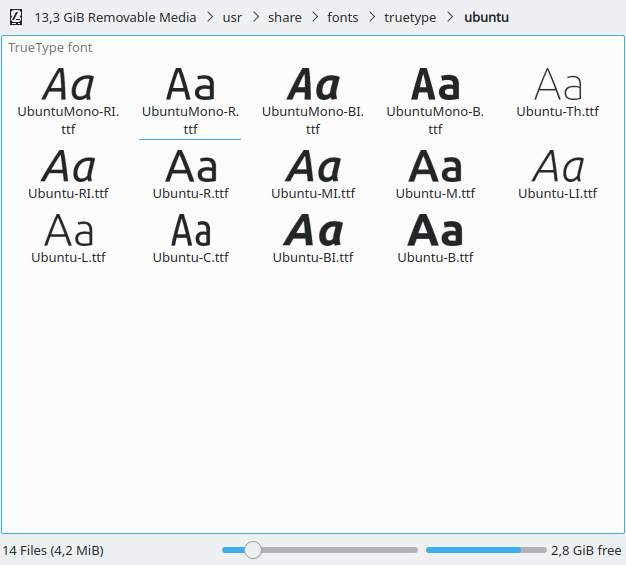
Task: Select the UbuntuMono-R.ttf font icon
Action: 190,84
